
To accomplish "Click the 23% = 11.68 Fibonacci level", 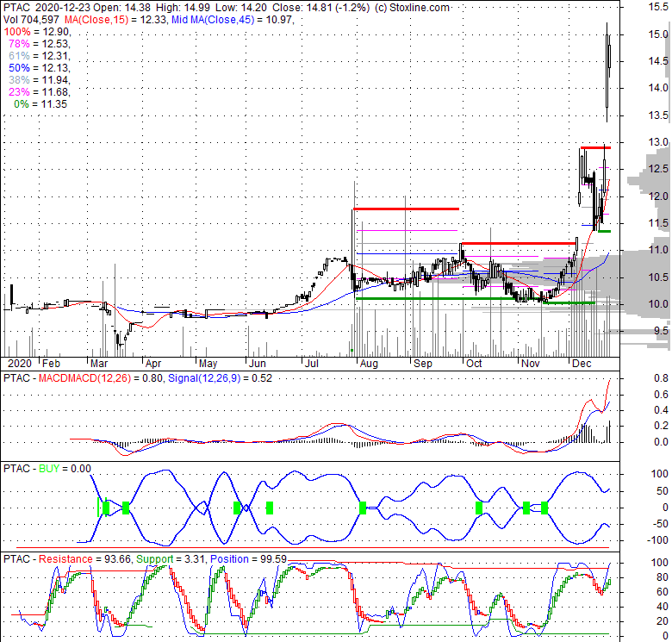I will [39, 91].
